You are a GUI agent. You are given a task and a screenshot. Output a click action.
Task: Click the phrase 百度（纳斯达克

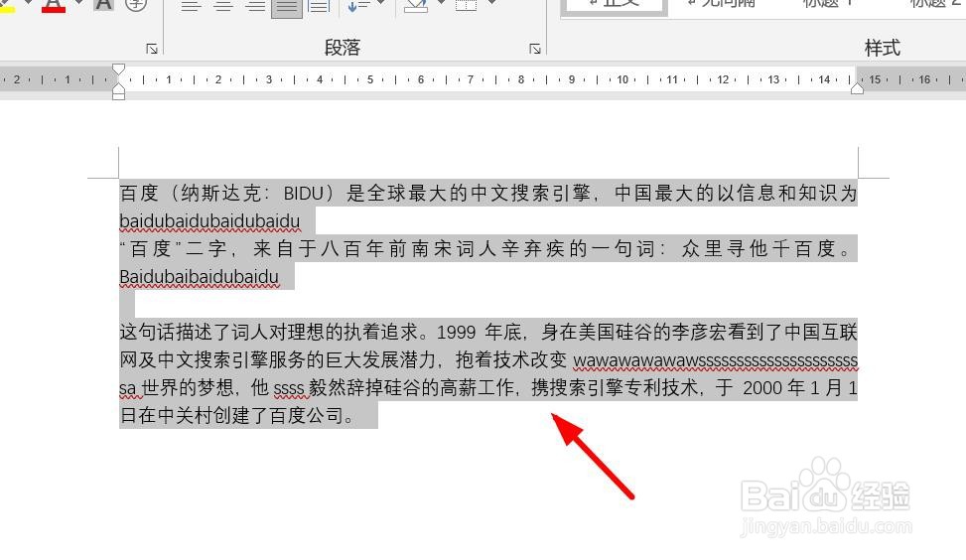coord(191,194)
